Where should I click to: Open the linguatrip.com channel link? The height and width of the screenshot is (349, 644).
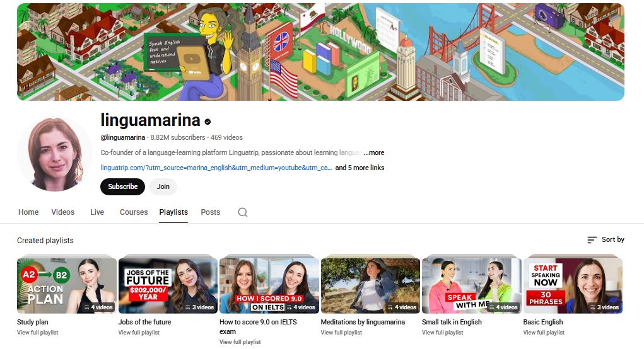(x=216, y=168)
